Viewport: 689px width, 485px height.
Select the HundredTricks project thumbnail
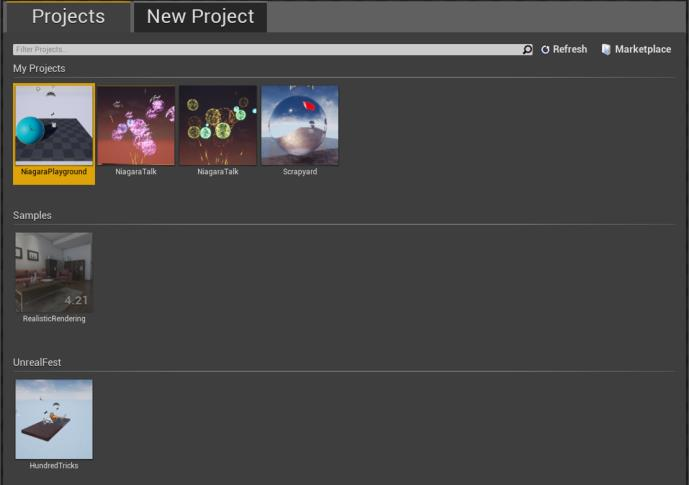click(54, 419)
